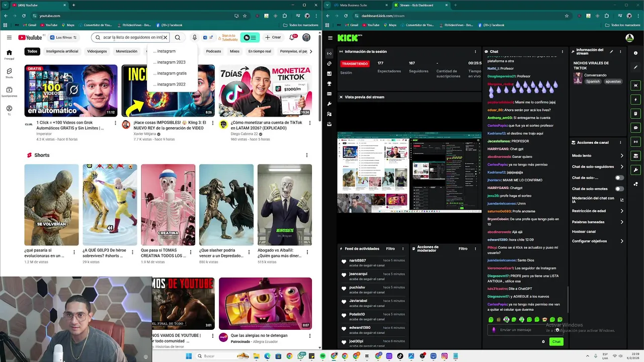Toggle the focus-frame widget in Kick right rail
Screen dimensions: 644x362
coord(636,85)
